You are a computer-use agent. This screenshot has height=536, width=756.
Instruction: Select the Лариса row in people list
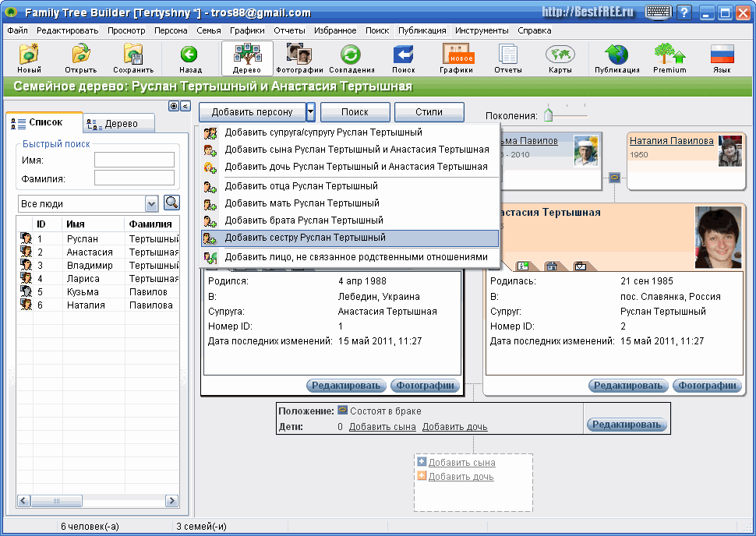(x=99, y=279)
